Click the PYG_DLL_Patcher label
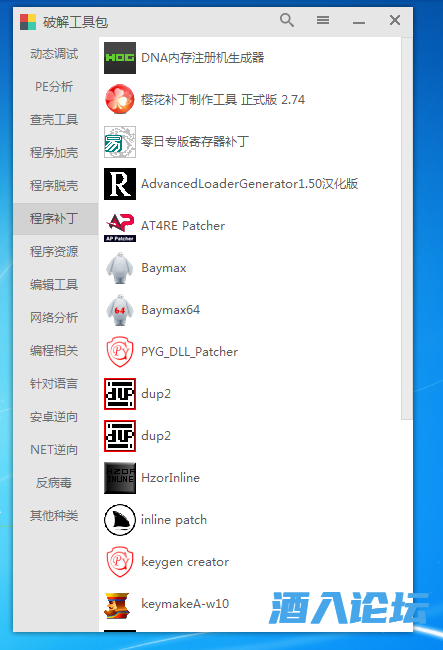443x650 pixels. [x=189, y=352]
